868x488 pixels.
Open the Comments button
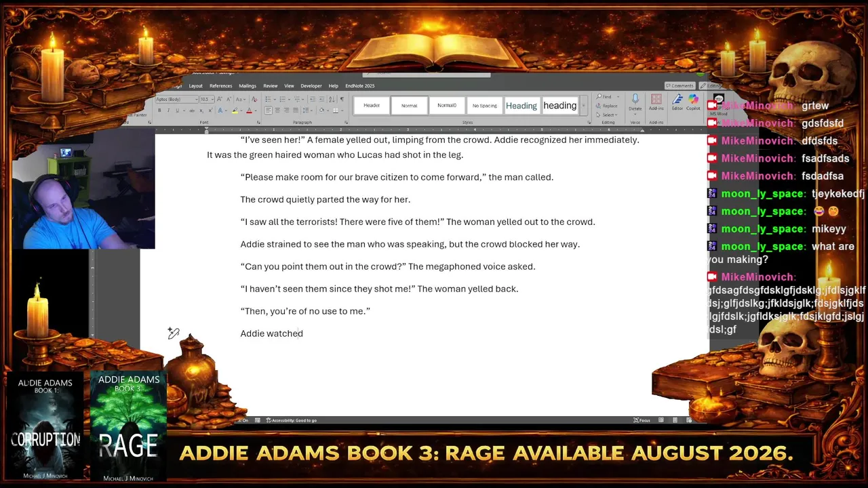[x=680, y=86]
